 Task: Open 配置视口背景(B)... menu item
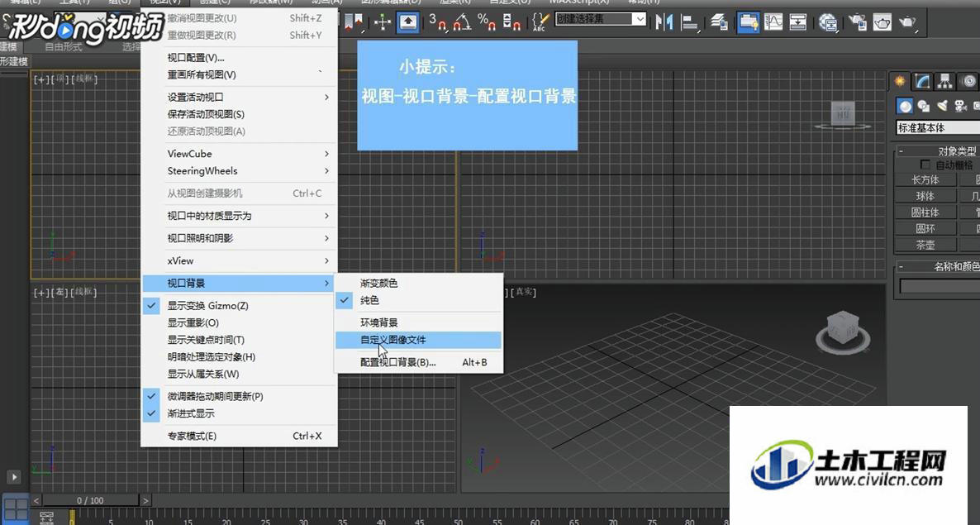click(419, 362)
